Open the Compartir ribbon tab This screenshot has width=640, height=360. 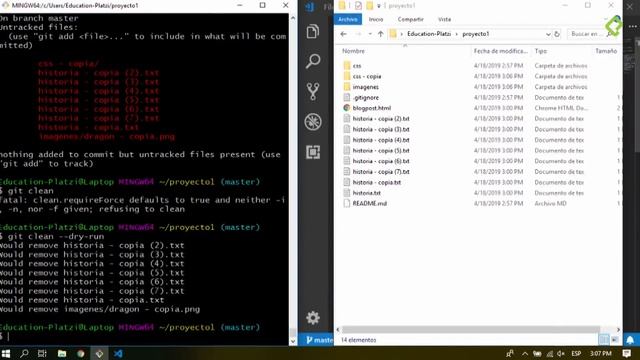click(411, 19)
